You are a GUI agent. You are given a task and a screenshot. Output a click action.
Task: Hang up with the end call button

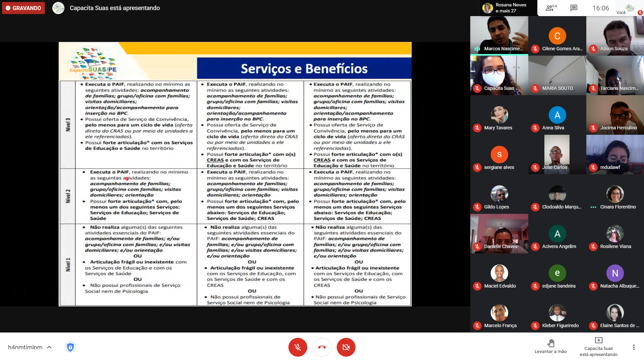(x=322, y=347)
